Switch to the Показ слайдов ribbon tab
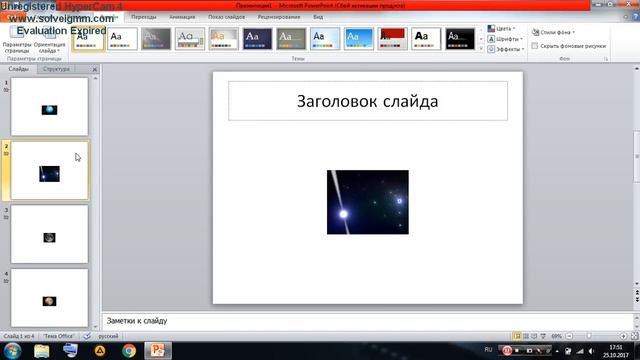The height and width of the screenshot is (360, 640). [227, 17]
